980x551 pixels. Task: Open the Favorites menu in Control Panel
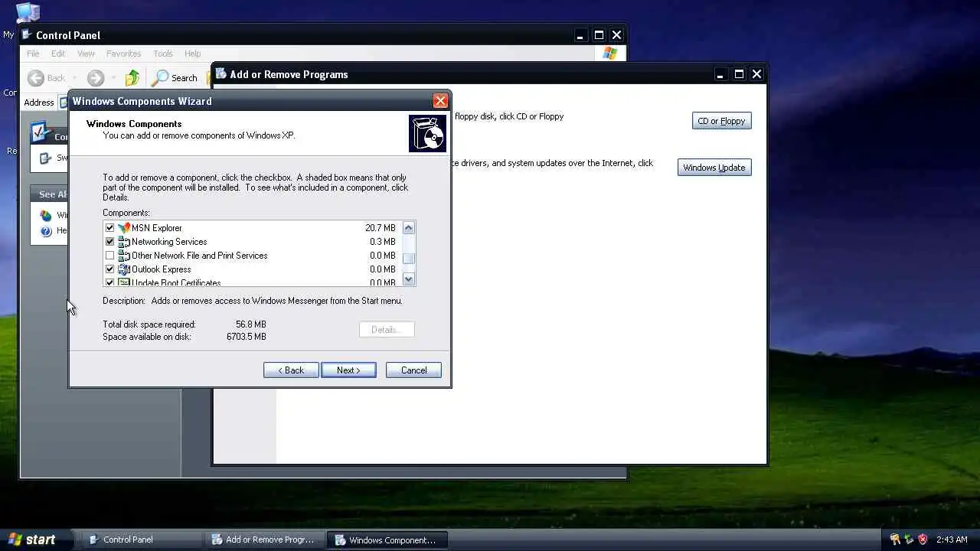pyautogui.click(x=123, y=54)
